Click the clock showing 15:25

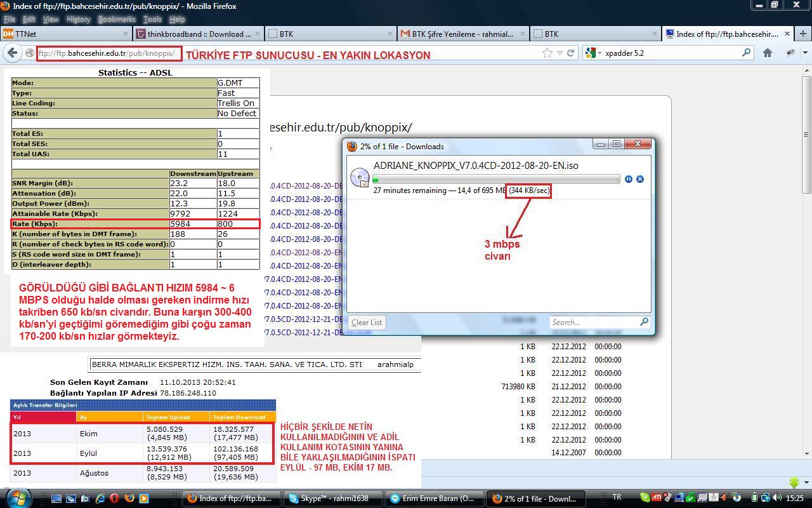coord(794,498)
